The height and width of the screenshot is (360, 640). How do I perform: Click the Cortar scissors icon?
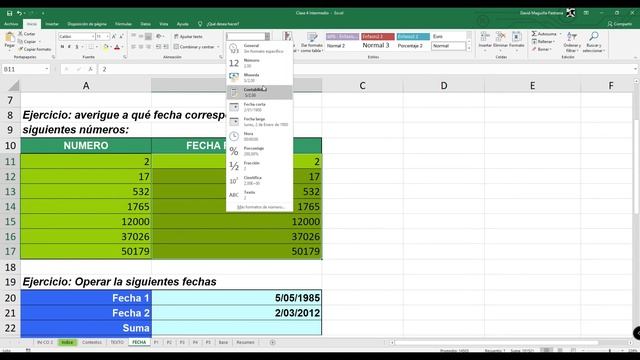(20, 34)
